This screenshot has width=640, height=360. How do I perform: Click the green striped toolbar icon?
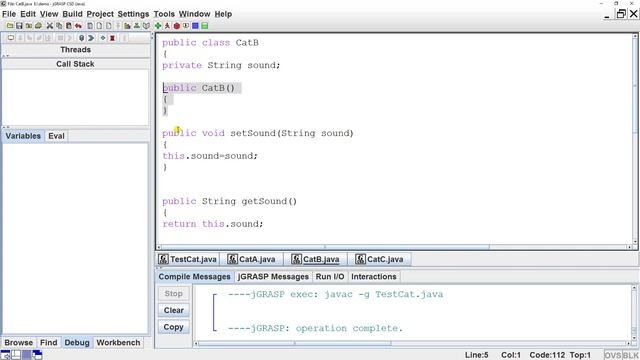[x=204, y=26]
